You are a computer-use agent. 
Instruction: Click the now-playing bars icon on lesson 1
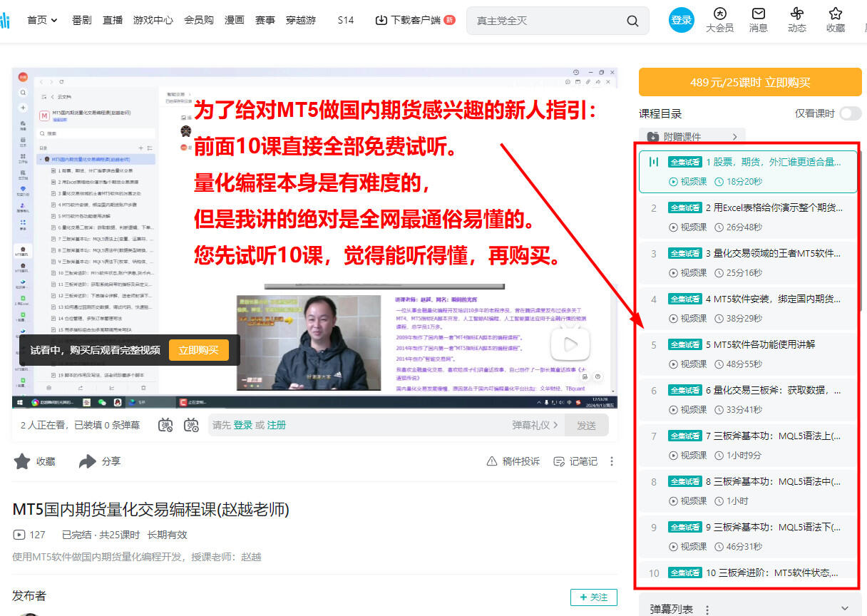pos(653,162)
